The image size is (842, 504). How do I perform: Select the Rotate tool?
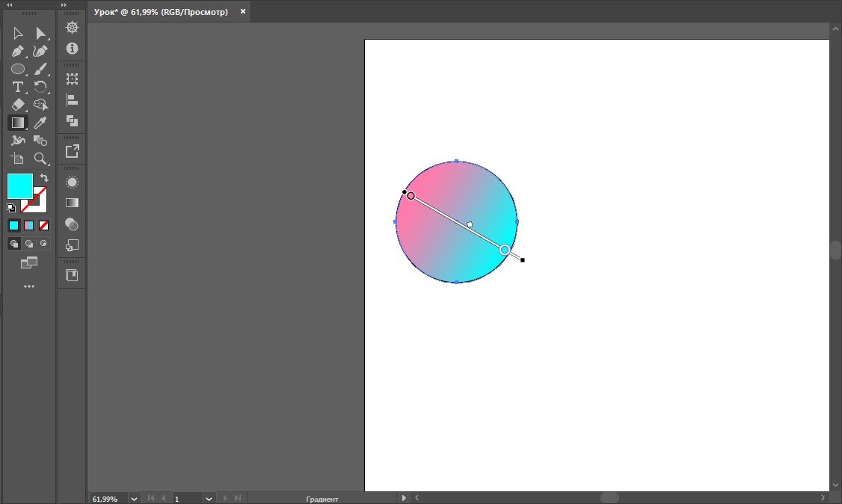[x=40, y=87]
